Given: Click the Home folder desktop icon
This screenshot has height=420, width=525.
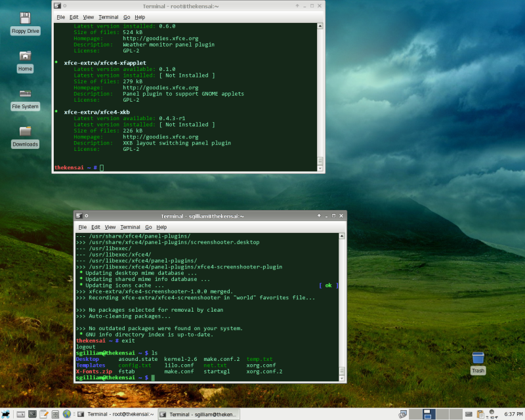Looking at the screenshot, I should coord(25,57).
